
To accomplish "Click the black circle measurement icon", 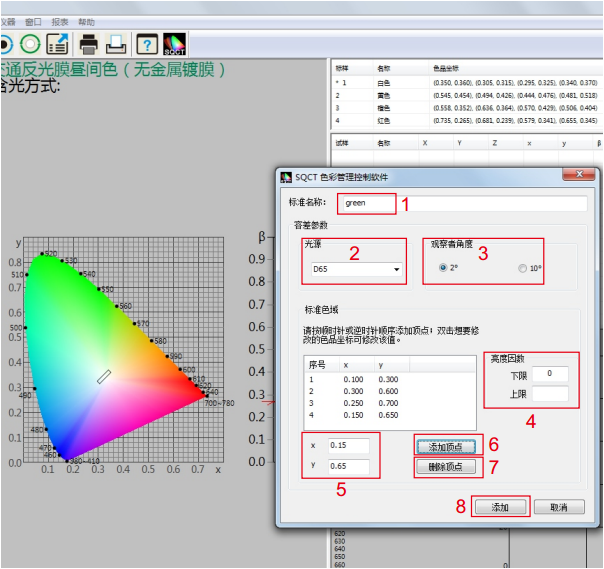I will click(x=4, y=44).
